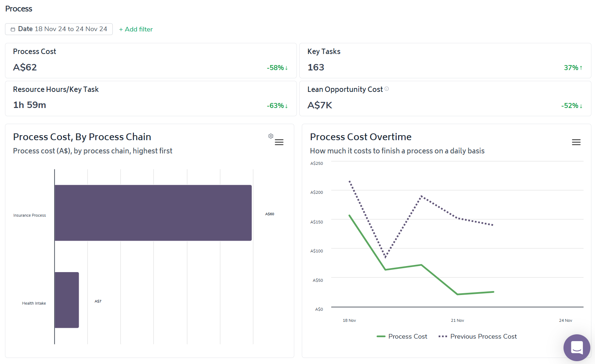Select the Health Intake bar
This screenshot has width=595, height=364.
tap(67, 300)
